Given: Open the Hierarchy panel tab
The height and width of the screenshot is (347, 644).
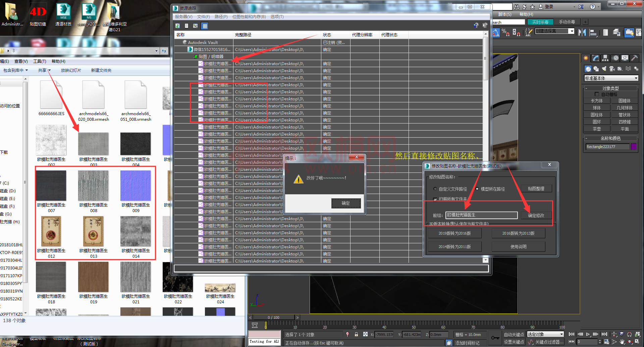Looking at the screenshot, I should (x=605, y=58).
